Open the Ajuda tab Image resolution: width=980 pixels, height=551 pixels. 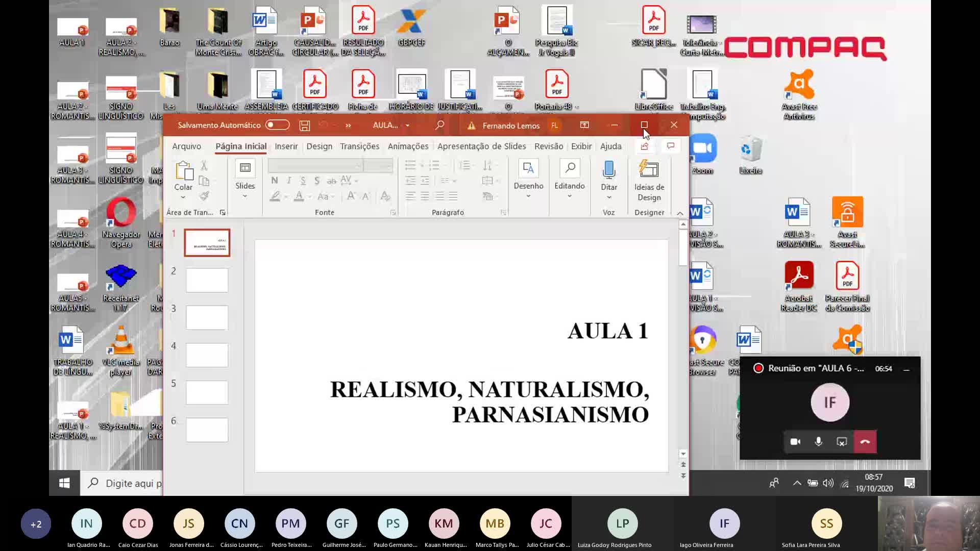pos(610,146)
